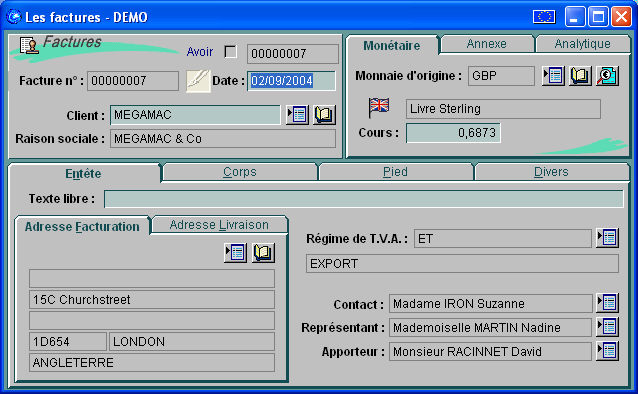Open address book icon in Adresse Facturation

tap(263, 253)
